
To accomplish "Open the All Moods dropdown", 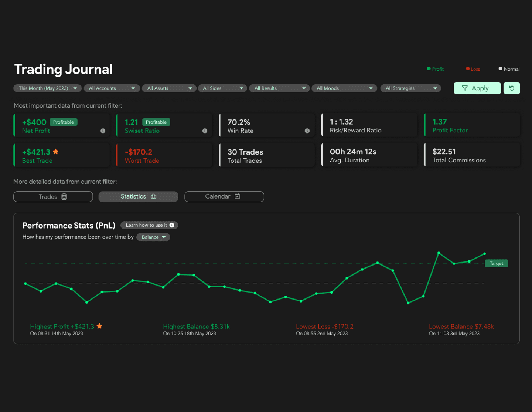I will click(x=344, y=88).
